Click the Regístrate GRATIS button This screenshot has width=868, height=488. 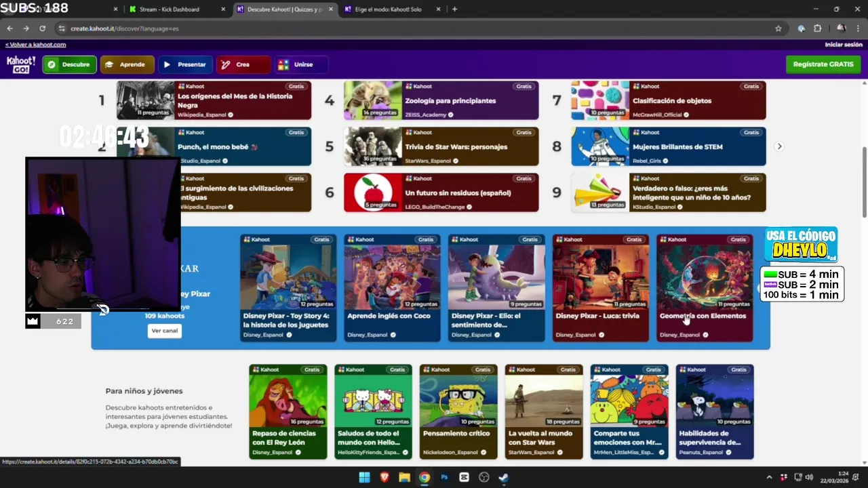823,64
